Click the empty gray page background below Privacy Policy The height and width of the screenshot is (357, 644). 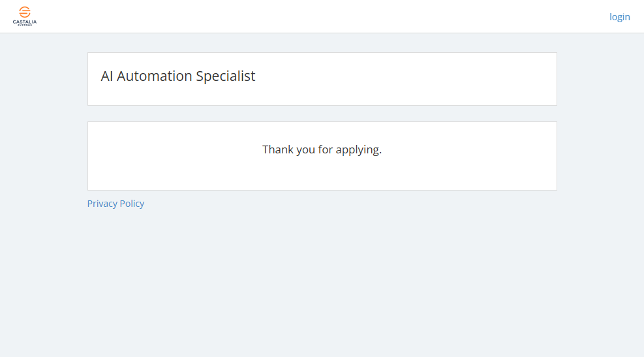point(322,287)
